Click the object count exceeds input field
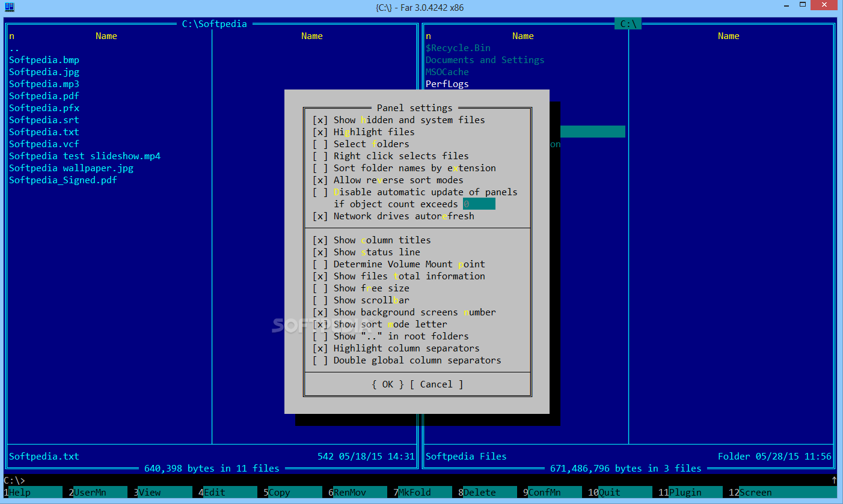843x504 pixels. coord(479,204)
